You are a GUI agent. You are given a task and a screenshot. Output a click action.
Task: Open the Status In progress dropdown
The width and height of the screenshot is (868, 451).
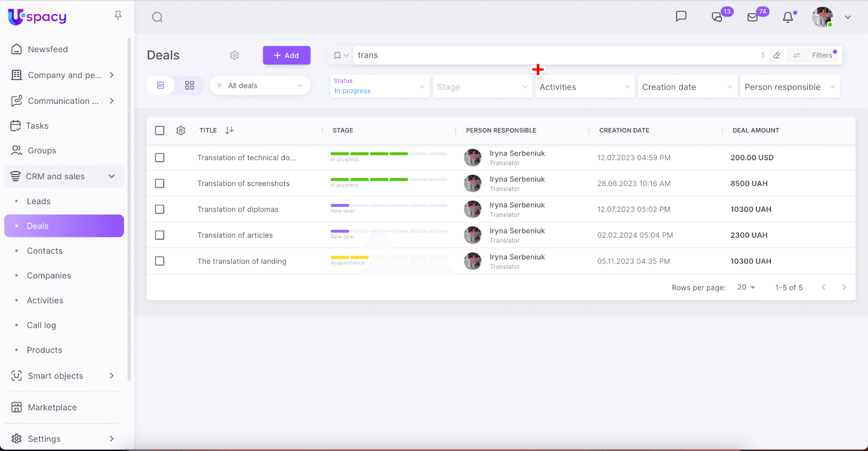(x=379, y=87)
